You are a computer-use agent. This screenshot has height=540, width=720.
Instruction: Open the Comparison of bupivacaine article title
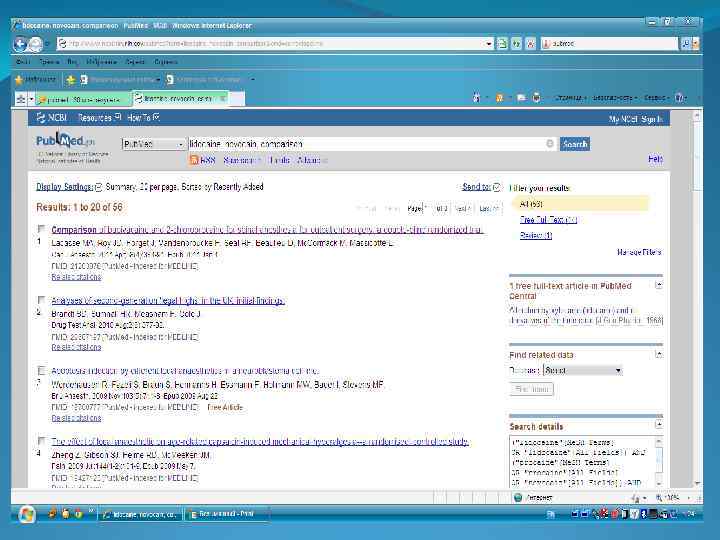tap(267, 230)
